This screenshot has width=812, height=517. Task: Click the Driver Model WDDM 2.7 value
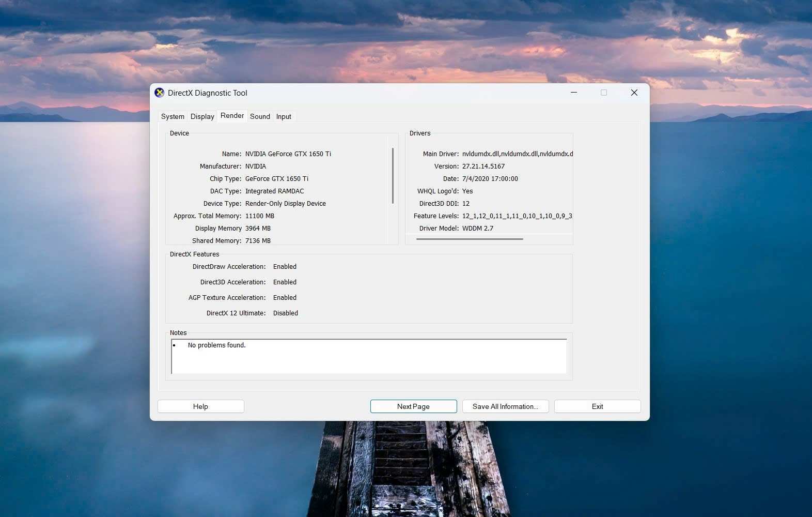coord(478,229)
